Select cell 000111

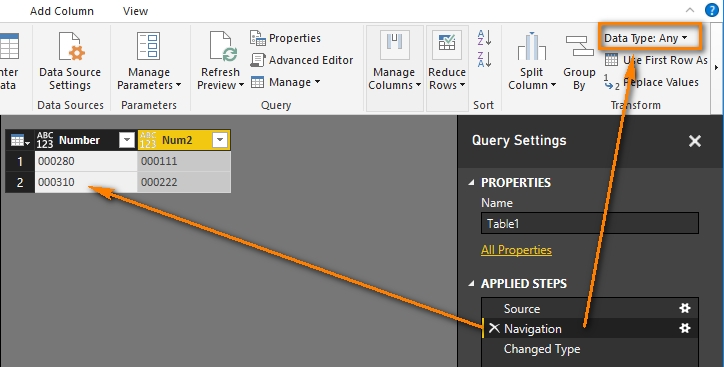[x=184, y=161]
